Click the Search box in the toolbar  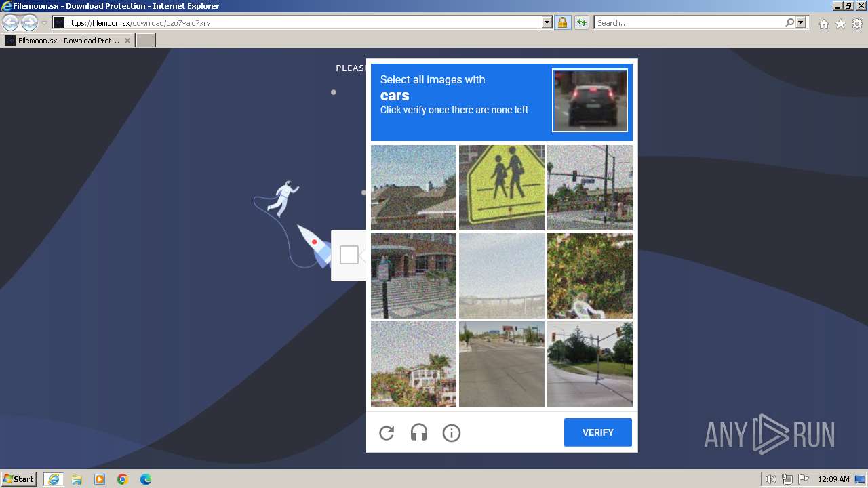click(x=688, y=22)
